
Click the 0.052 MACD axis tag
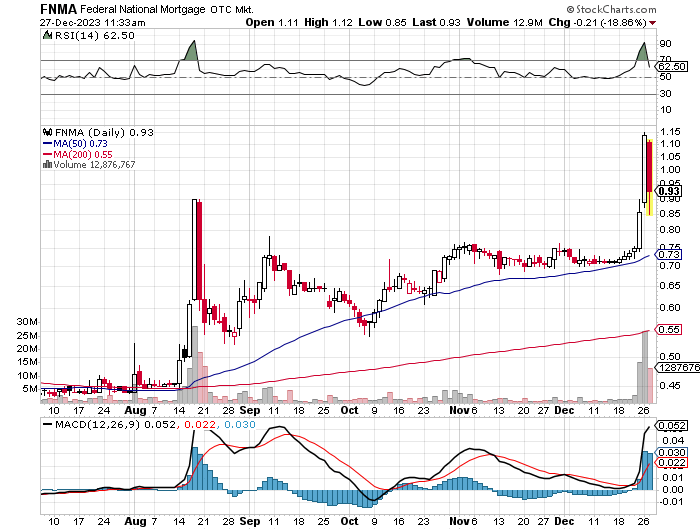pyautogui.click(x=671, y=426)
